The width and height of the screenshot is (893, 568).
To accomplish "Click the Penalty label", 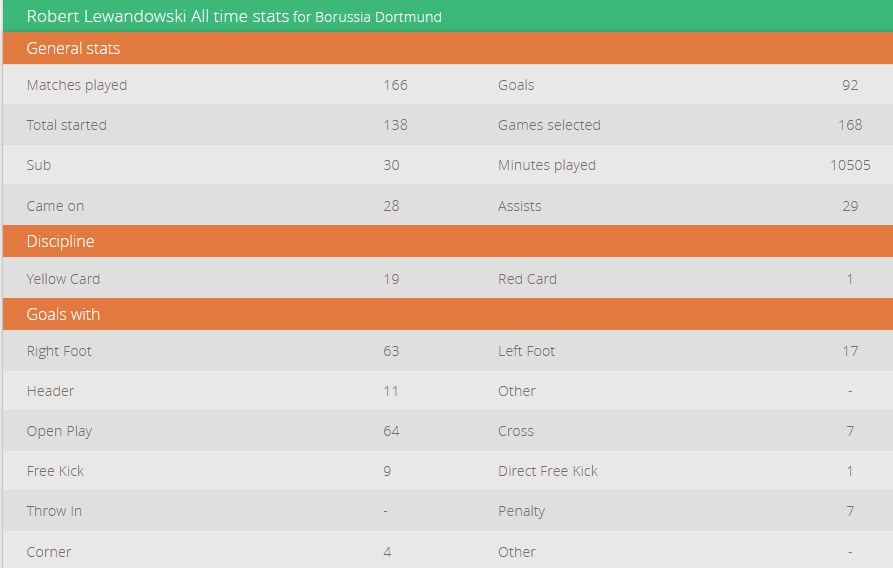I will [521, 511].
